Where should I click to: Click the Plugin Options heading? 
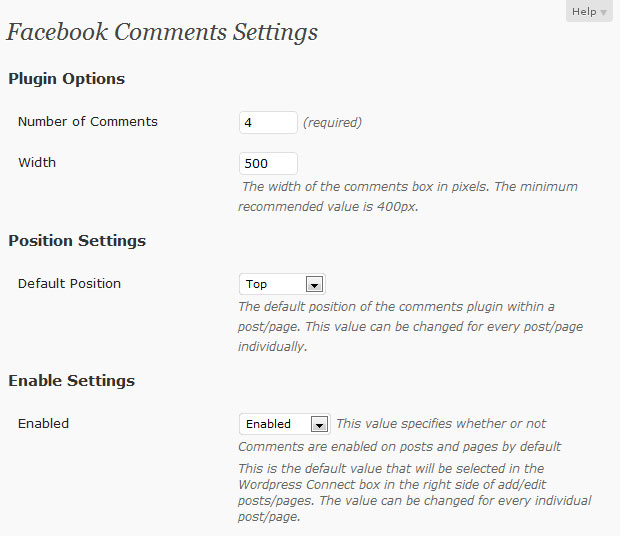pyautogui.click(x=66, y=79)
